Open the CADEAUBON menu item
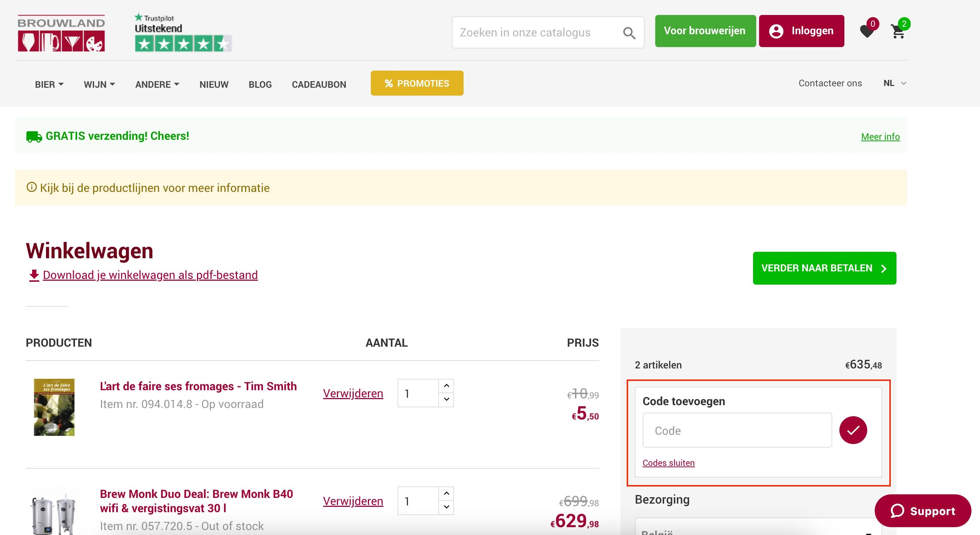 (x=319, y=85)
